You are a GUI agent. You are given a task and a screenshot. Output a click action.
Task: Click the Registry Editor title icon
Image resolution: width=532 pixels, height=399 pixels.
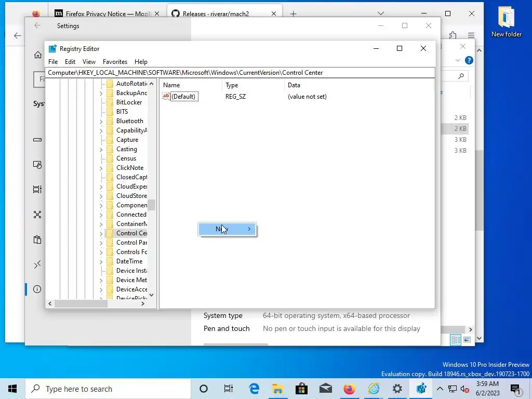(52, 48)
